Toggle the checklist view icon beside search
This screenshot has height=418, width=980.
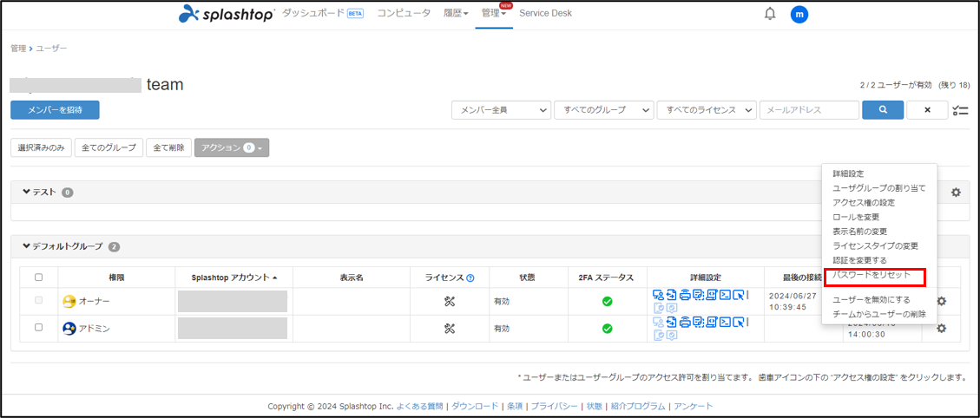[959, 111]
